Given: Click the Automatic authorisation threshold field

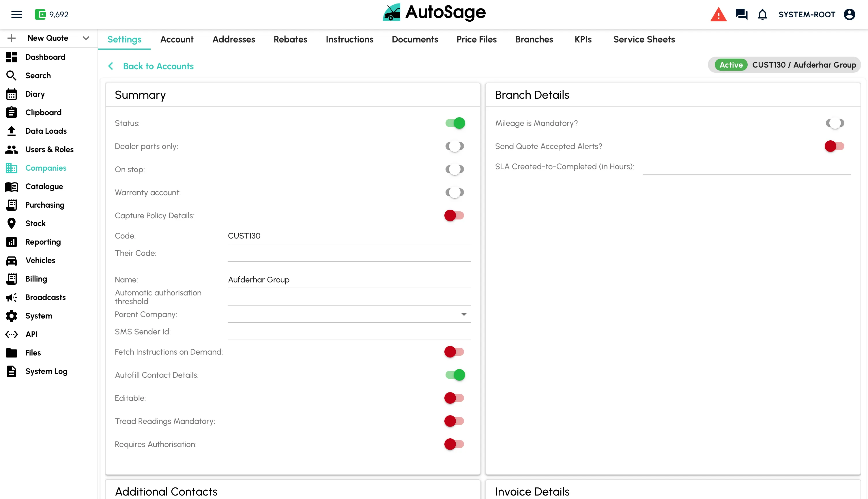Looking at the screenshot, I should coord(349,297).
